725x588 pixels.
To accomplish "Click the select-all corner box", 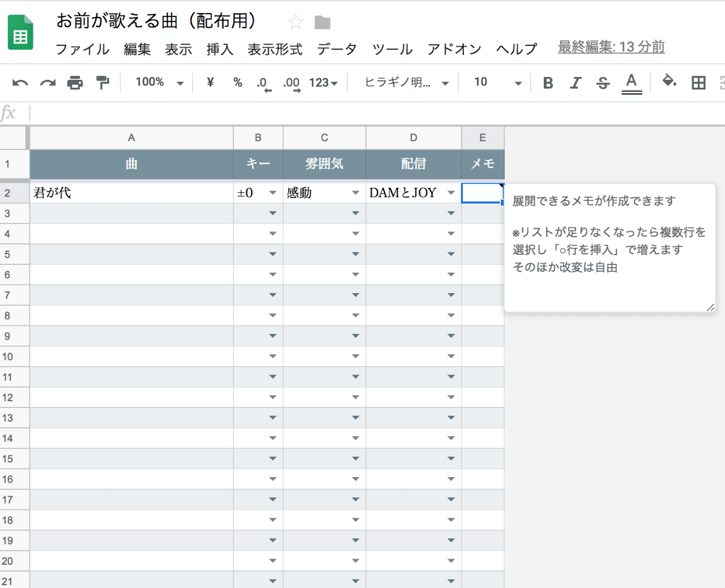I will coord(14,138).
